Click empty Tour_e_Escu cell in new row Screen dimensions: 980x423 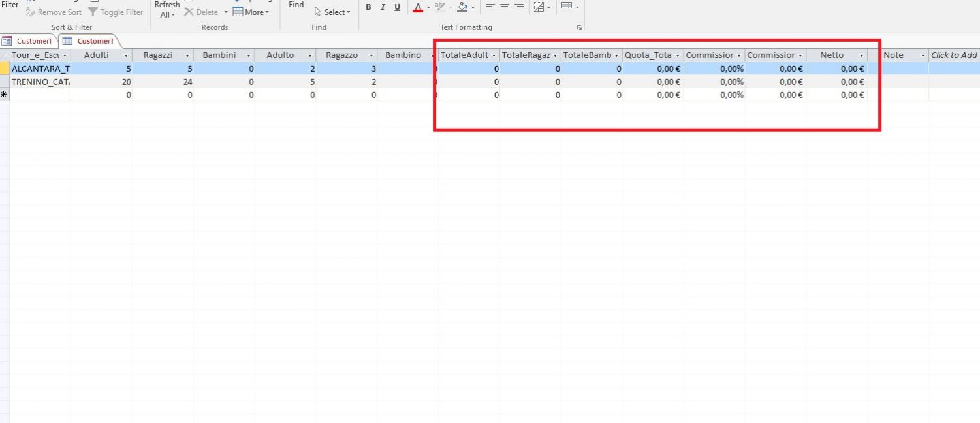click(40, 95)
